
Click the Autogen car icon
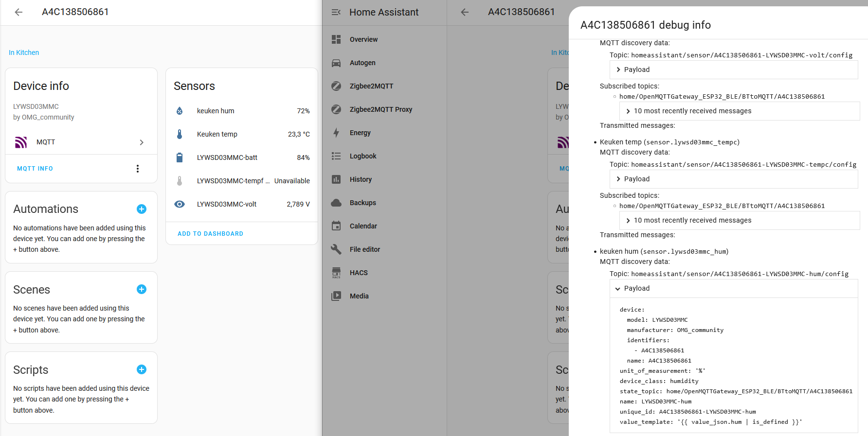pos(336,63)
